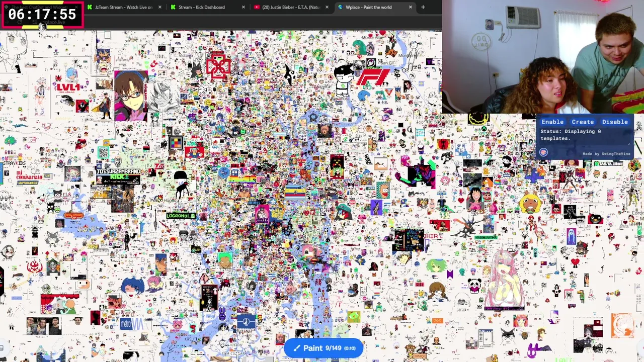Close the JzTeam Stream tab
Viewport: 644px width, 362px height.
[159, 7]
